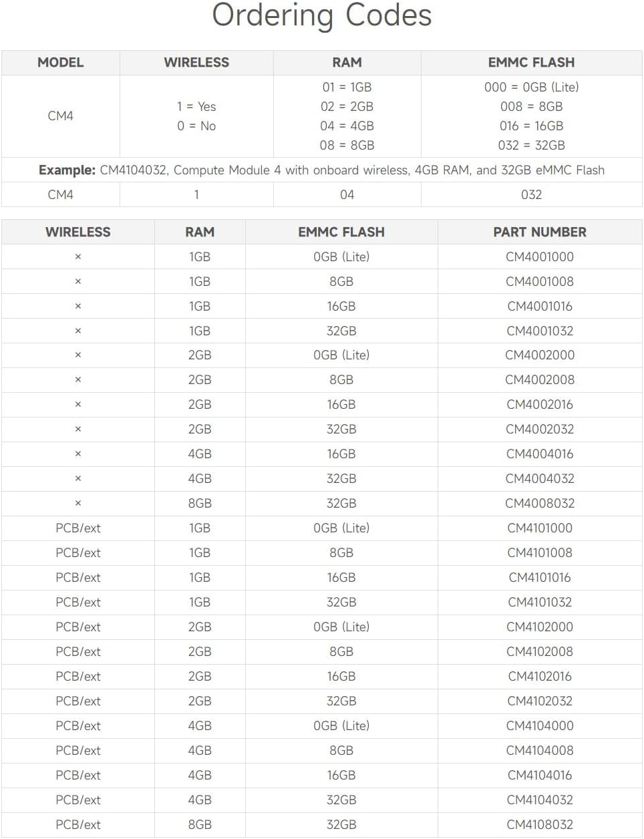This screenshot has height=839, width=644.
Task: Select part number CM4004016
Action: tap(540, 454)
